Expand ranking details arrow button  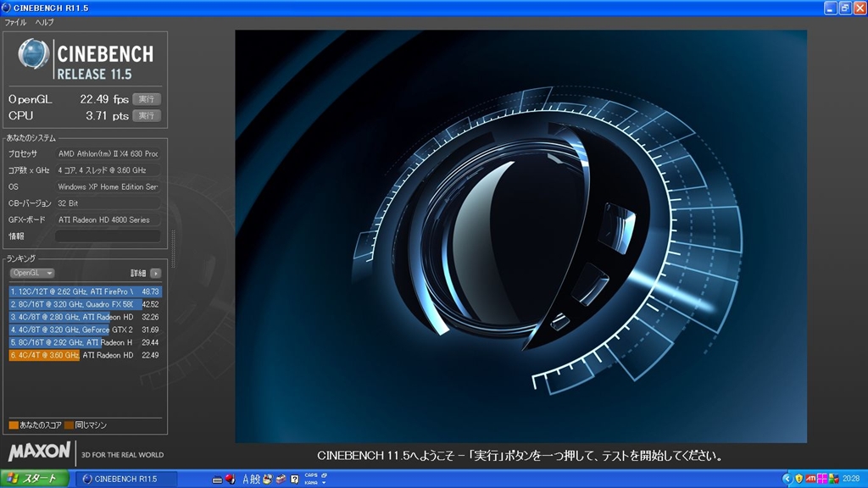click(155, 273)
